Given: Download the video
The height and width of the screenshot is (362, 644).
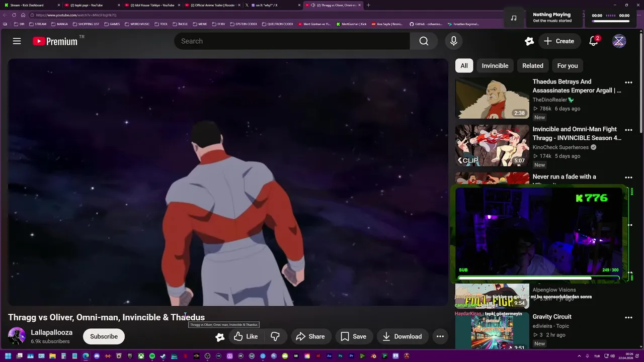Looking at the screenshot, I should click(x=402, y=336).
